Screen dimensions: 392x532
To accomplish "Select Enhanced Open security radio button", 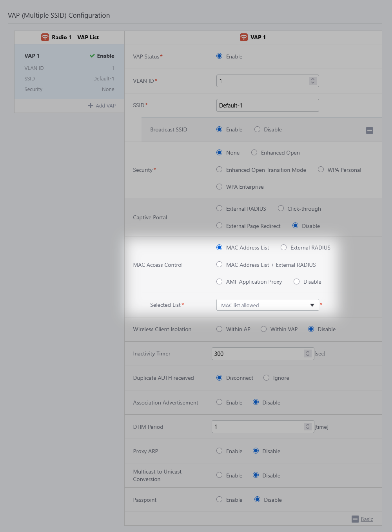I will tap(254, 153).
